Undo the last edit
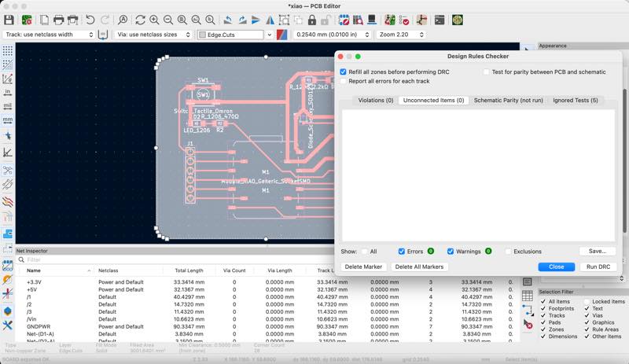 pyautogui.click(x=90, y=20)
